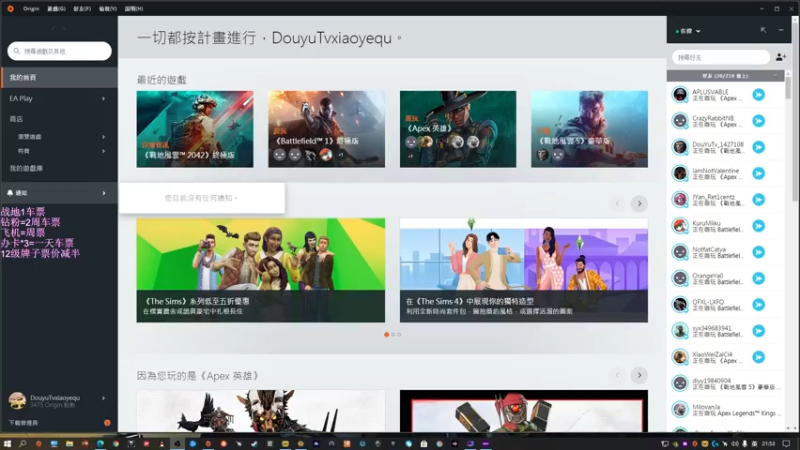Open the DouyuTvxiaoyequ profile avatar
The height and width of the screenshot is (450, 800).
[x=17, y=401]
